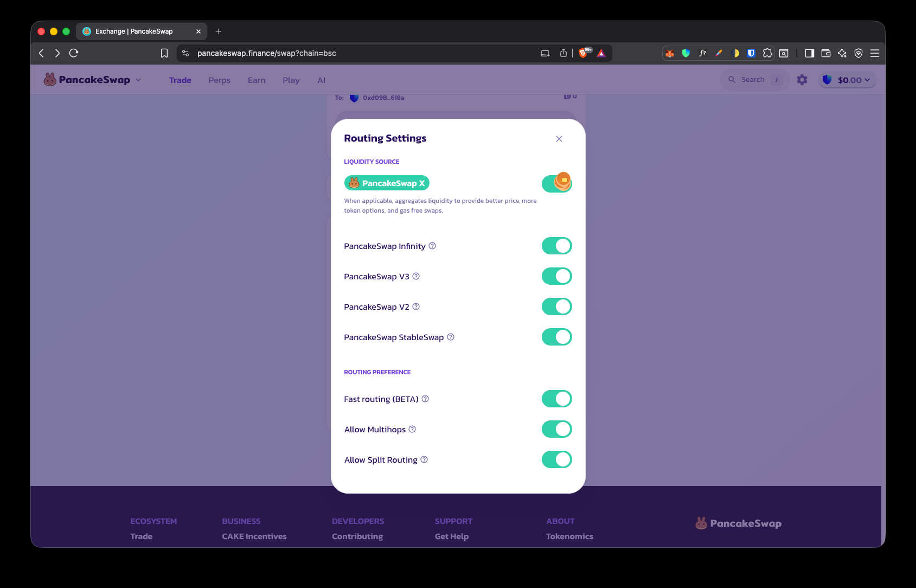
Task: View PancakeSwap StableSwap help icon
Action: tap(451, 337)
